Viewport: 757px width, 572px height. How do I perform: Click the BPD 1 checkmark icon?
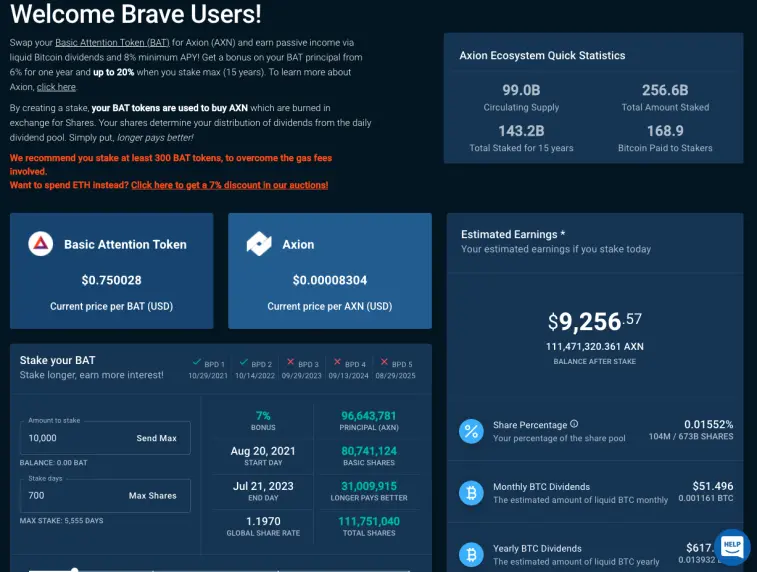(197, 362)
